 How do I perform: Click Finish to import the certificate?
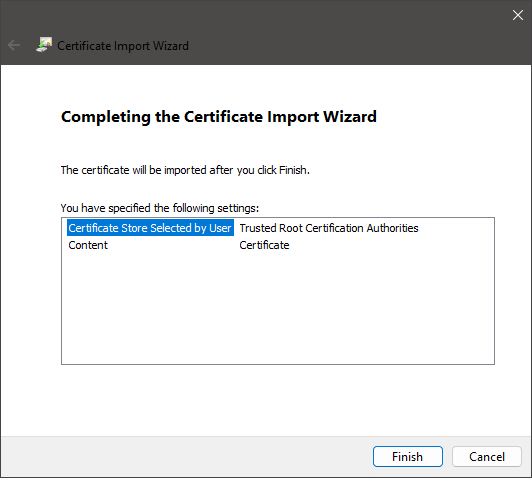407,456
